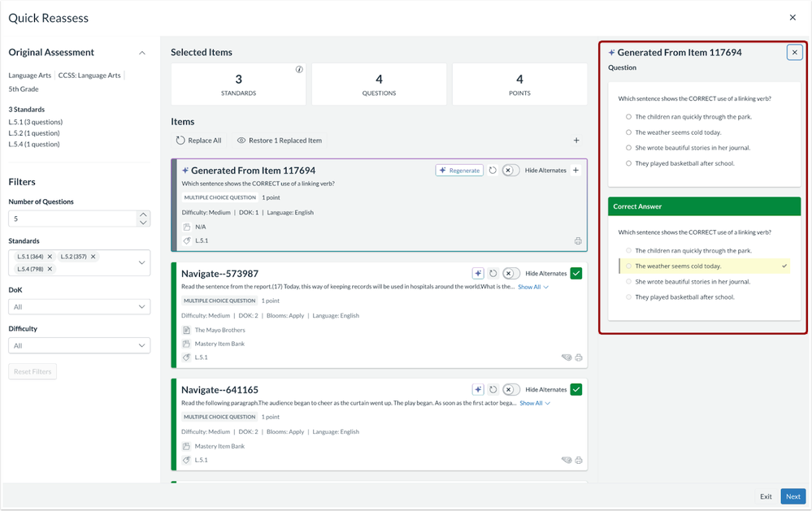The image size is (812, 511).
Task: Click the Next button at bottom right
Action: (792, 496)
